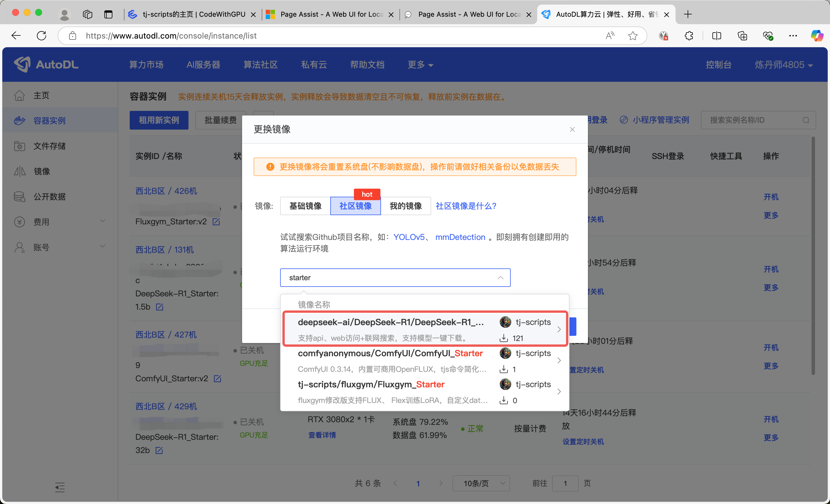Click edit icon next to Fluxgym_Starter:v2
Screen dimensions: 830x504
(x=216, y=221)
